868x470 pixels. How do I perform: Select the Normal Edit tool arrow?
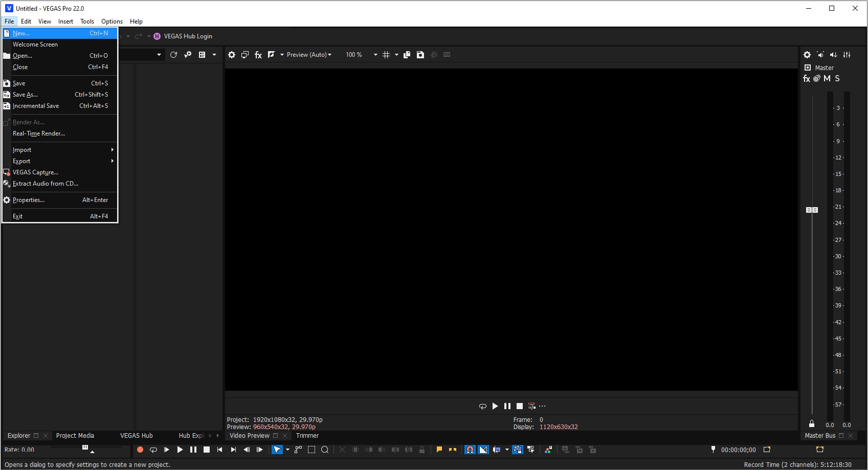click(x=277, y=450)
